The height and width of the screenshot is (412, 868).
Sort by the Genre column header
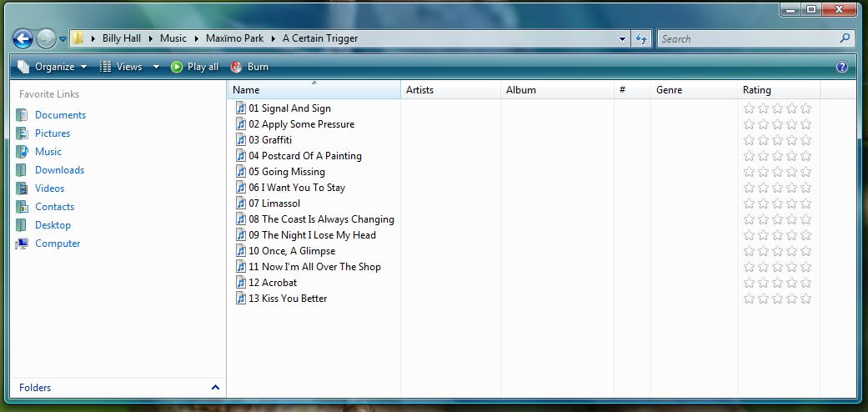click(x=695, y=90)
